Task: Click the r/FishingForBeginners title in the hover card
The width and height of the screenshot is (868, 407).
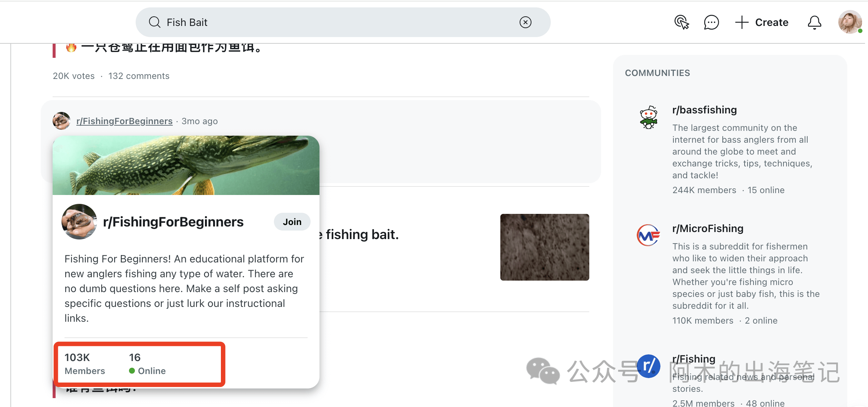Action: click(173, 222)
